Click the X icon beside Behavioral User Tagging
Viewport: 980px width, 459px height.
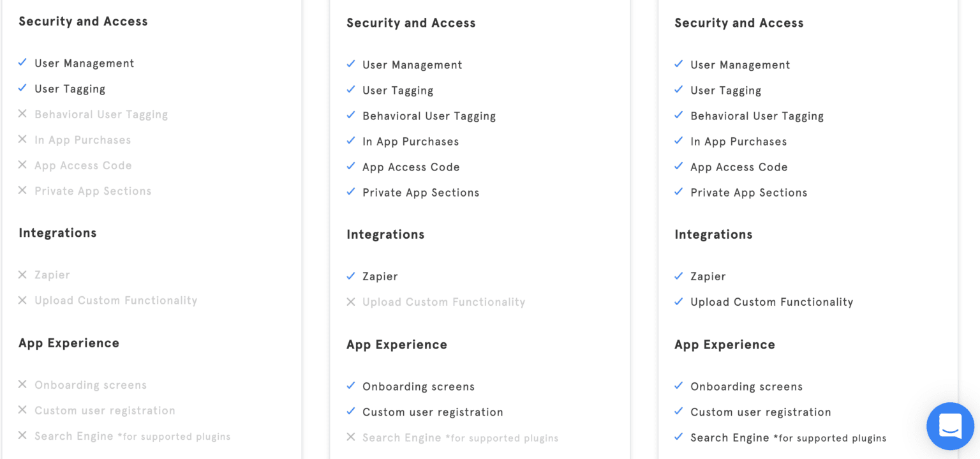pyautogui.click(x=22, y=114)
